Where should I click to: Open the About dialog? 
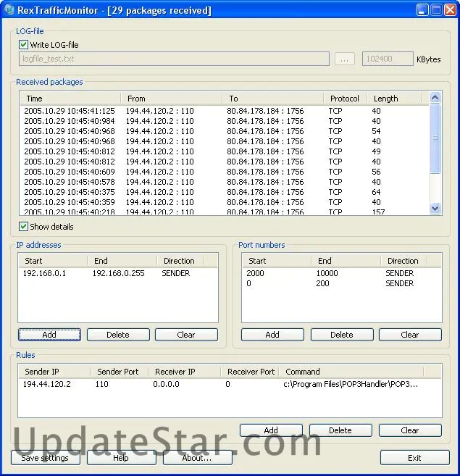click(x=197, y=458)
